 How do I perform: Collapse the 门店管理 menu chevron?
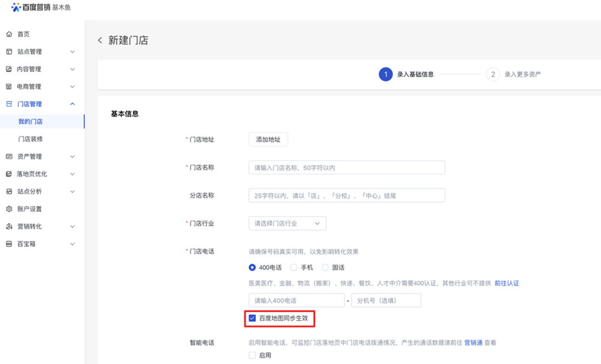tap(72, 104)
